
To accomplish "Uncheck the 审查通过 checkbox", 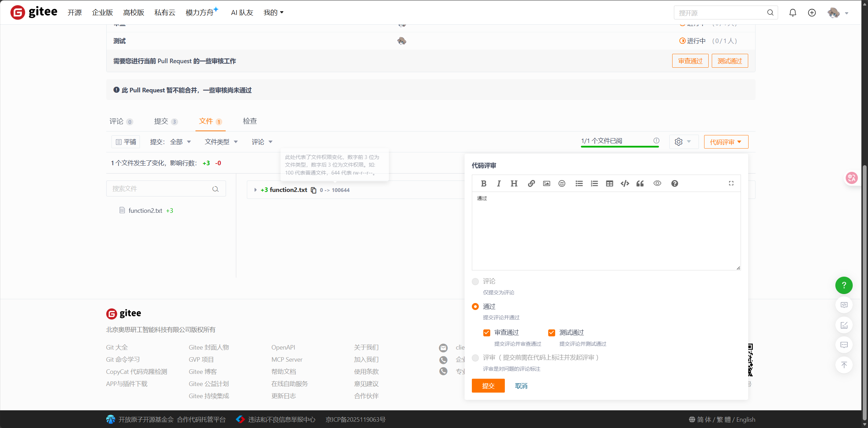I will click(486, 333).
